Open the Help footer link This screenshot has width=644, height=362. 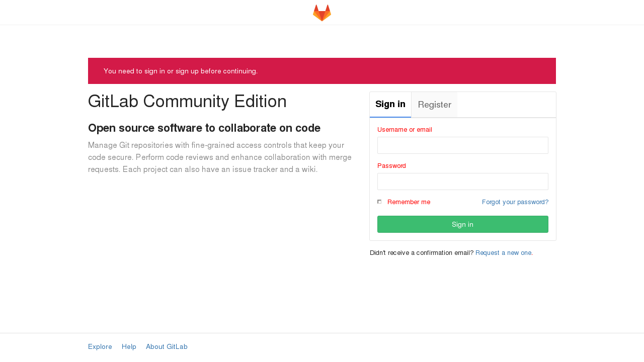pyautogui.click(x=129, y=347)
